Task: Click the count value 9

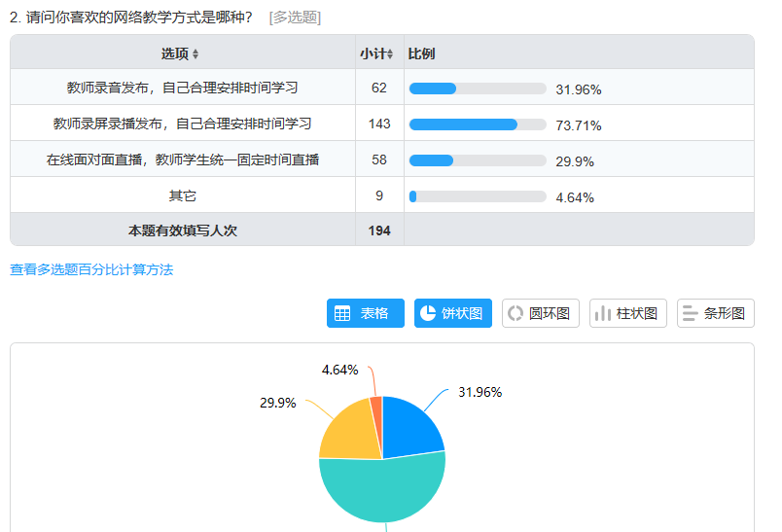Action: [379, 195]
